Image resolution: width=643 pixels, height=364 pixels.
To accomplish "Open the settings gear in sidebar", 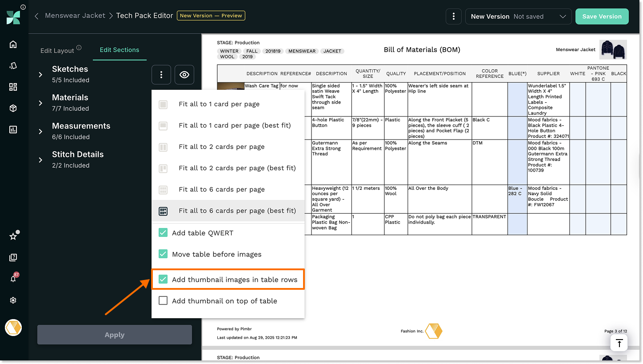I will click(x=13, y=300).
